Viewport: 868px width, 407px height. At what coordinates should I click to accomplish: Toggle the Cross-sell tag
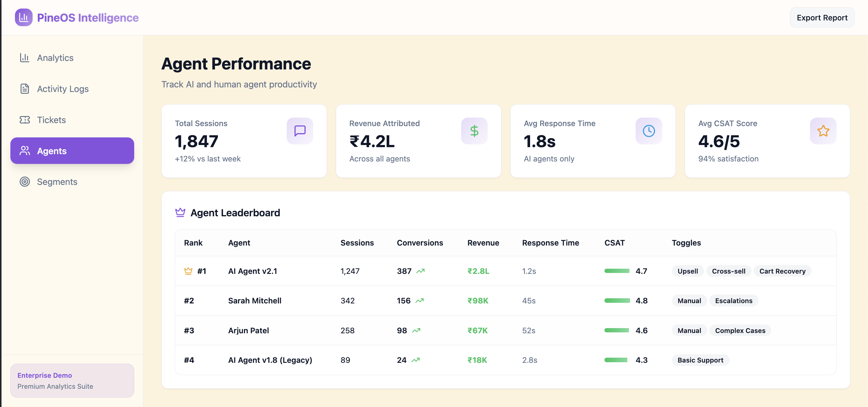729,271
